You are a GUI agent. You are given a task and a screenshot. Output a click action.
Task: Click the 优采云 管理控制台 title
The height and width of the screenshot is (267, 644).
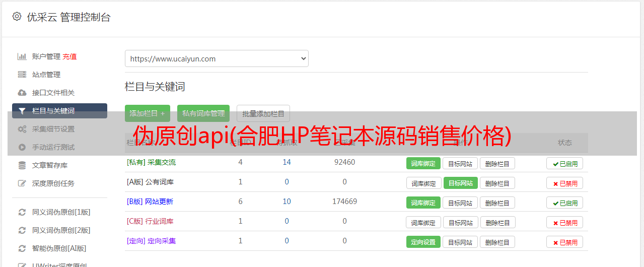(x=68, y=17)
